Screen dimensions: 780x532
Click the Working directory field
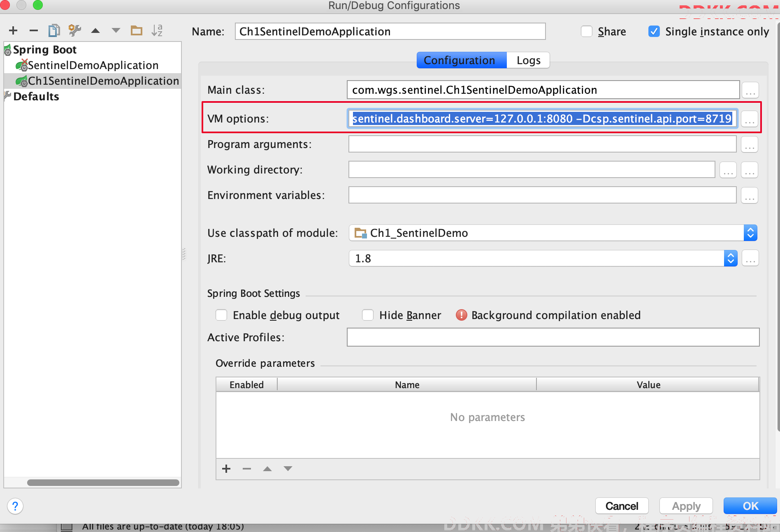coord(532,170)
